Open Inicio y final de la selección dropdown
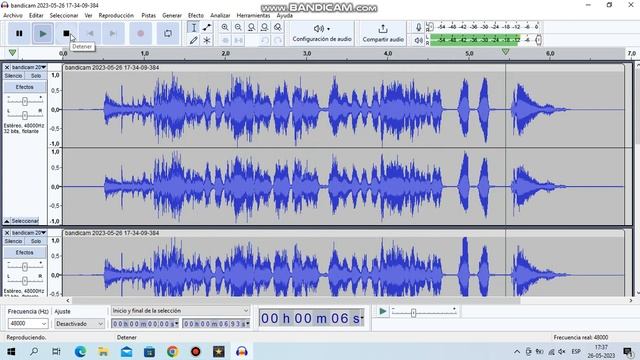The image size is (640, 360). pyautogui.click(x=180, y=311)
